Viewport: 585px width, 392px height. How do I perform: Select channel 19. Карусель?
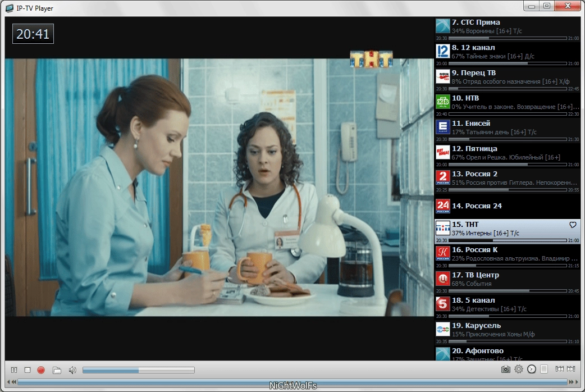point(508,334)
